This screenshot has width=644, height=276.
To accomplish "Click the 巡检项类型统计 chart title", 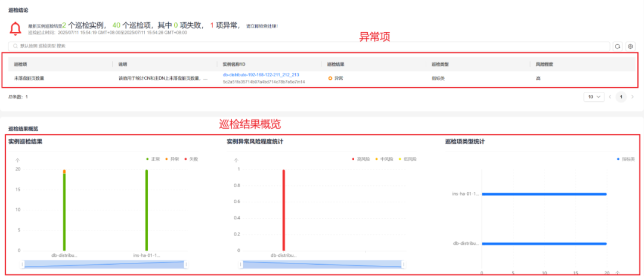I will [x=465, y=142].
